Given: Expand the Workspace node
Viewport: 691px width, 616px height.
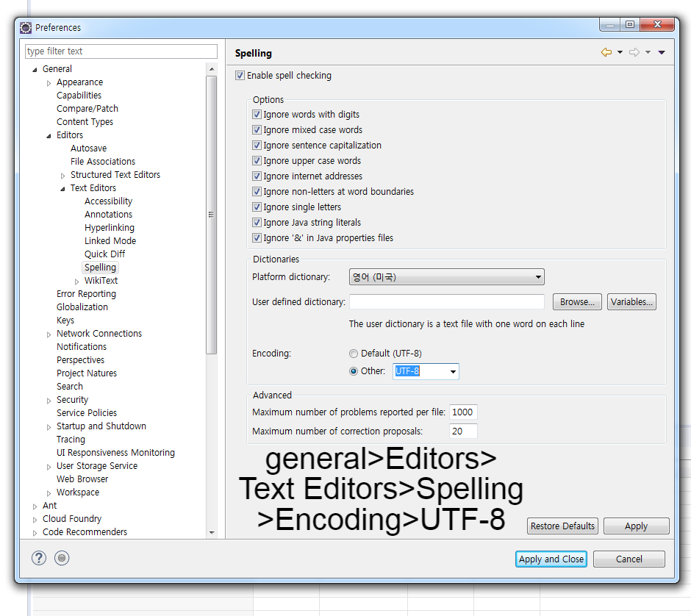Looking at the screenshot, I should pos(49,493).
